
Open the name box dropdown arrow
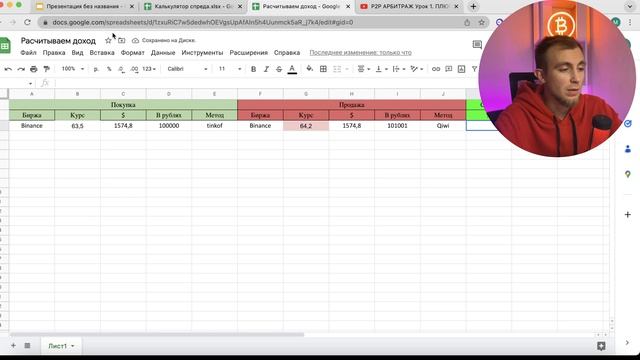tap(30, 84)
